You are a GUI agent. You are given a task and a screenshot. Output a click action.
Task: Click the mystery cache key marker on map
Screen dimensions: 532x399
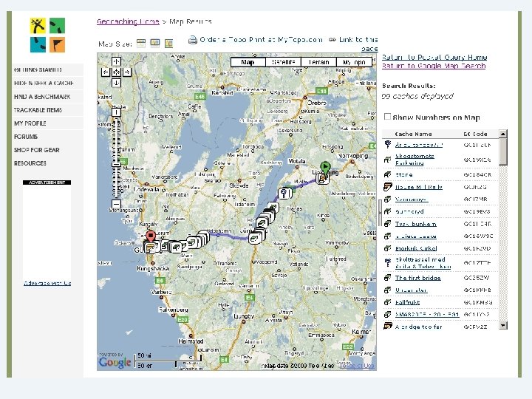pos(284,194)
